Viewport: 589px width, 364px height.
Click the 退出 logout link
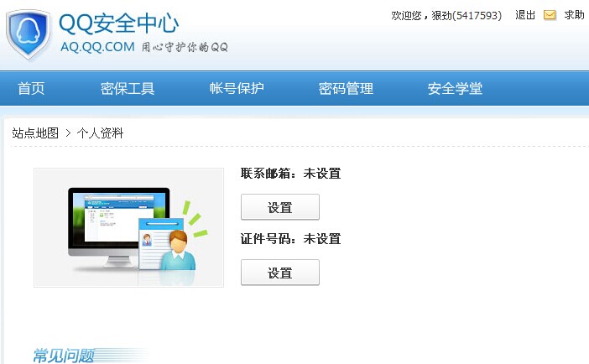coord(525,15)
